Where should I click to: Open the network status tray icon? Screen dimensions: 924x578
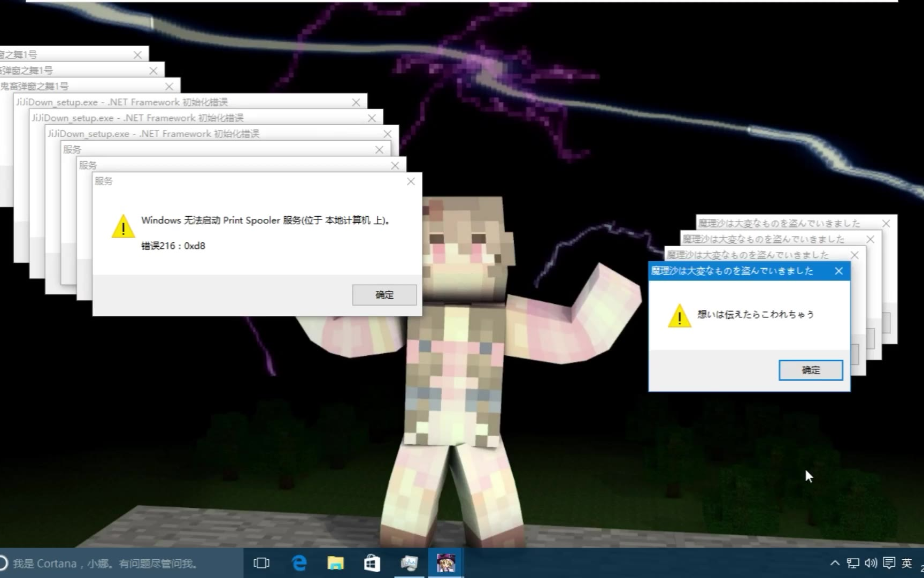[853, 563]
